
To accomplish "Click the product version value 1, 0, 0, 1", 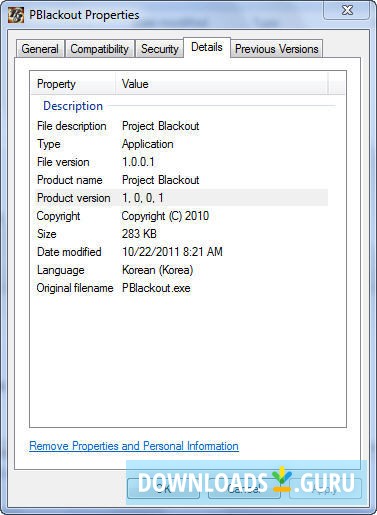I will 143,198.
